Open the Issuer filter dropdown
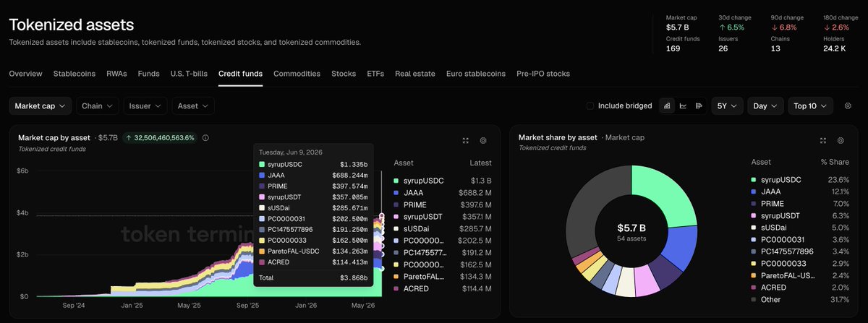The width and height of the screenshot is (868, 323). click(145, 105)
